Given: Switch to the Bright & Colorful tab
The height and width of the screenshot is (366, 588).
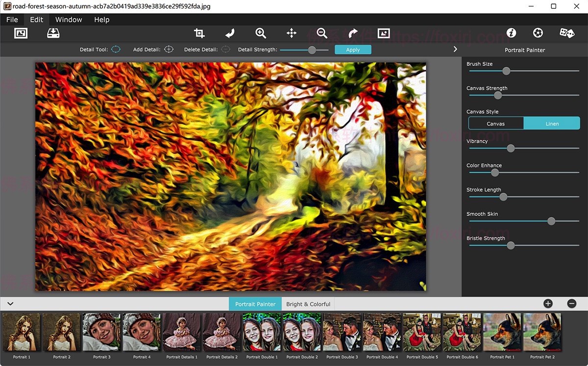Looking at the screenshot, I should click(308, 304).
